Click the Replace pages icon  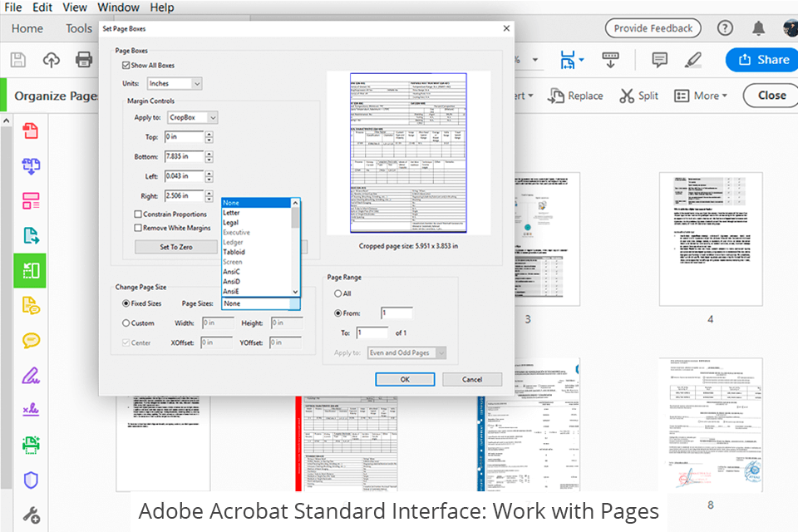pos(556,96)
